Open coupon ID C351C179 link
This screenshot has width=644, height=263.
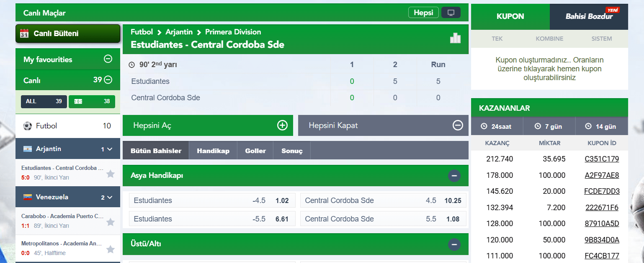coord(602,159)
